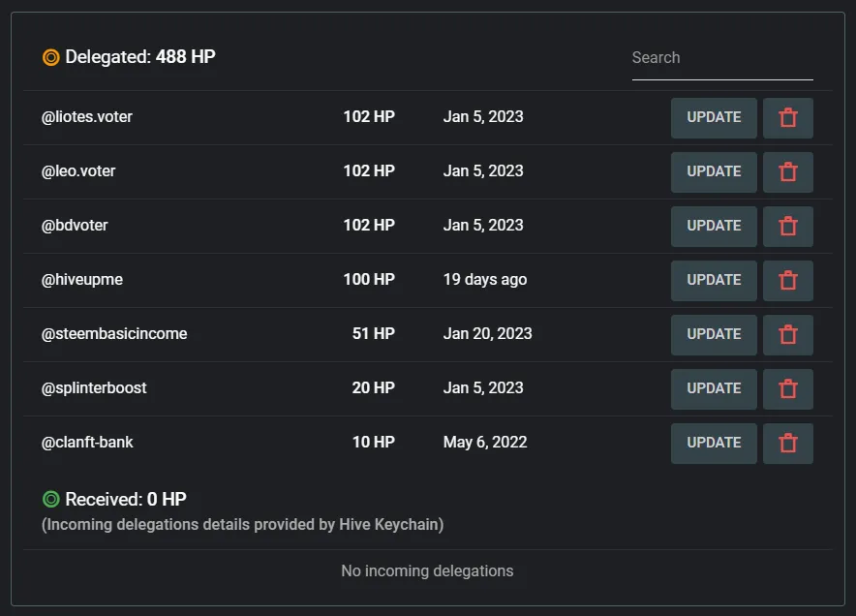Delete the @hiveupme delegation
Screen dimensions: 856x616
(787, 281)
